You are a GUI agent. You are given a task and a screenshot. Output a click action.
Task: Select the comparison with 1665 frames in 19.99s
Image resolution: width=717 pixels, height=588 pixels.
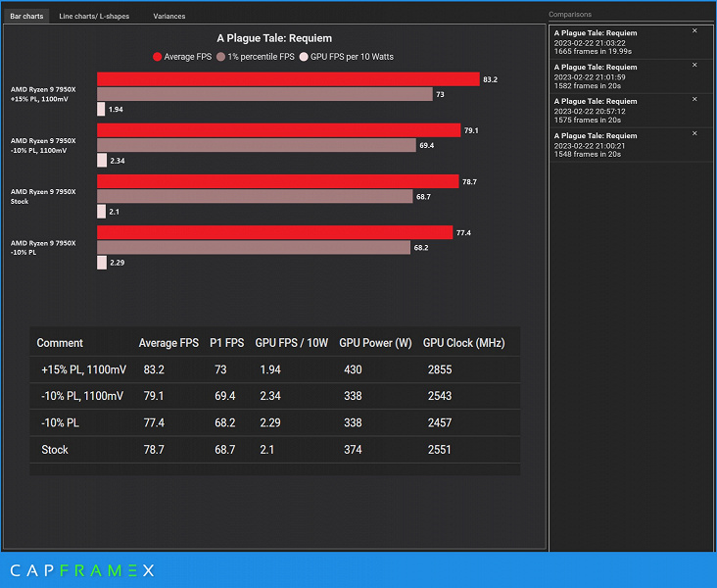click(x=631, y=42)
